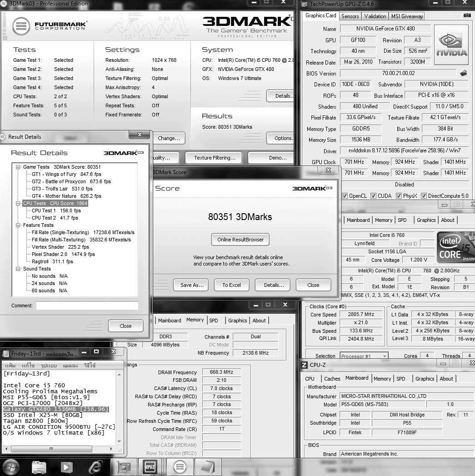Viewport: 475px width, 476px height.
Task: Open the third (รูปแบบ) menu in Notepad
Action: coord(49,366)
